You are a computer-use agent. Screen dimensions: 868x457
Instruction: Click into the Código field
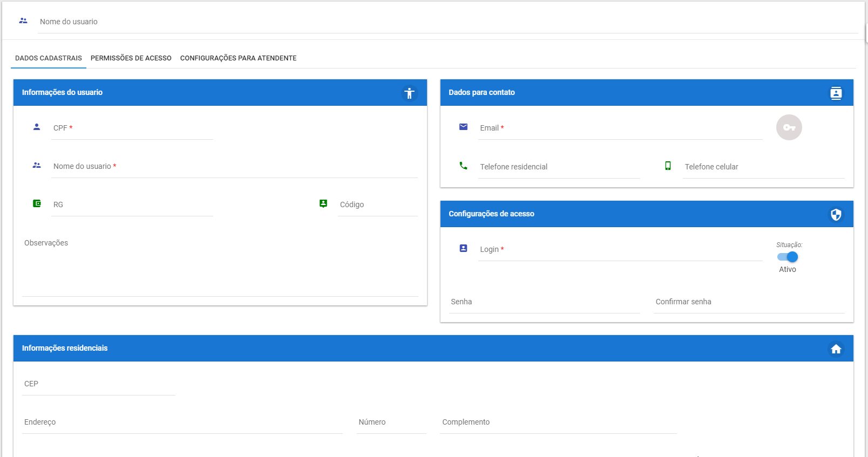pyautogui.click(x=378, y=205)
